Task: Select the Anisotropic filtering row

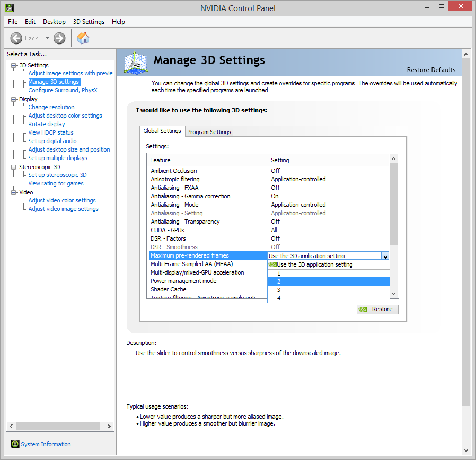Action: [269, 179]
